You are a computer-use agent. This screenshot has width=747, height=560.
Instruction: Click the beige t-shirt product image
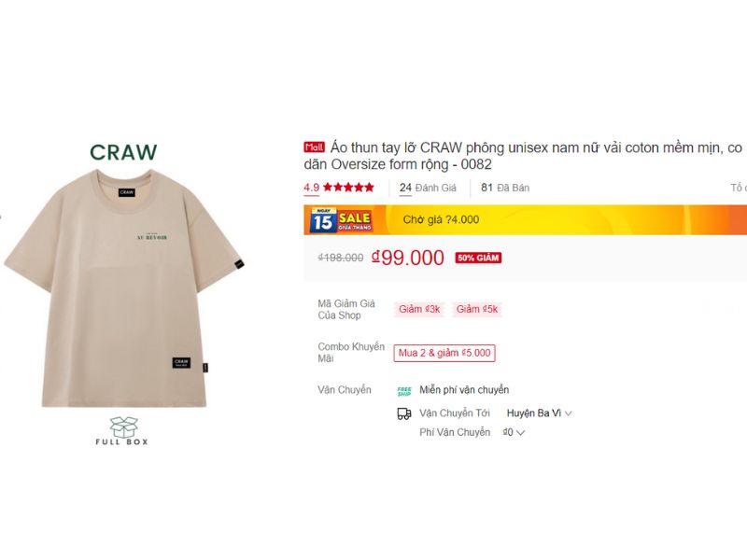[x=124, y=288]
